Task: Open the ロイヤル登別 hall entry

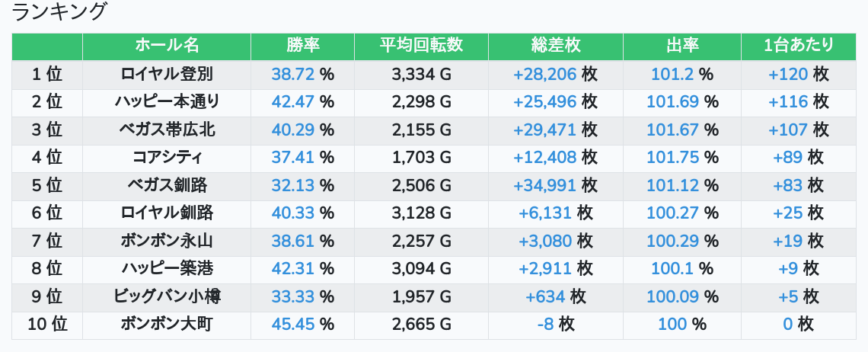Action: coord(167,74)
